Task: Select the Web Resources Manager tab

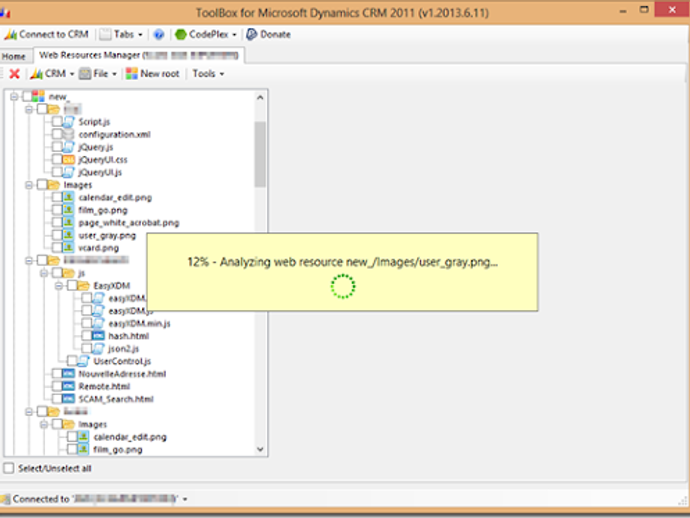Action: point(139,55)
